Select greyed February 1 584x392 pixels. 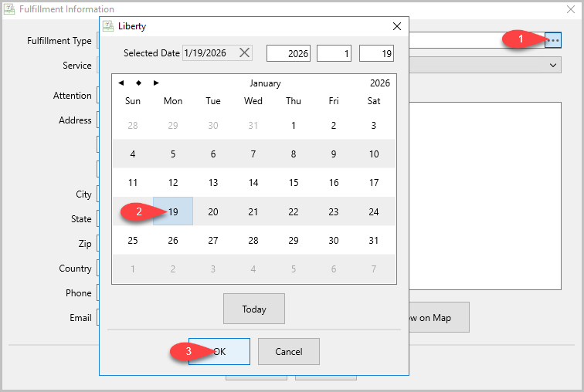133,269
